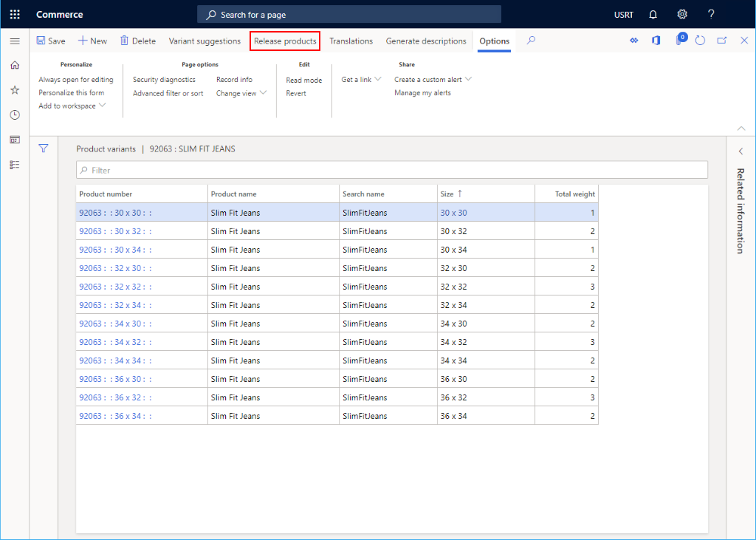756x540 pixels.
Task: Open the navigation pane hamburger menu
Action: coord(15,41)
